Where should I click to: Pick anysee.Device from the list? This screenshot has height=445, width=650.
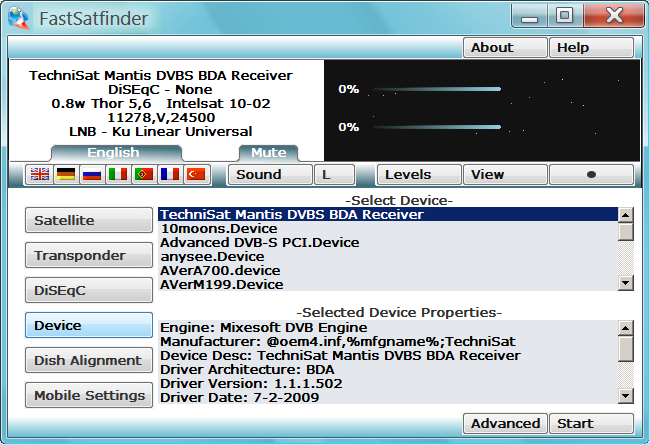pos(388,257)
